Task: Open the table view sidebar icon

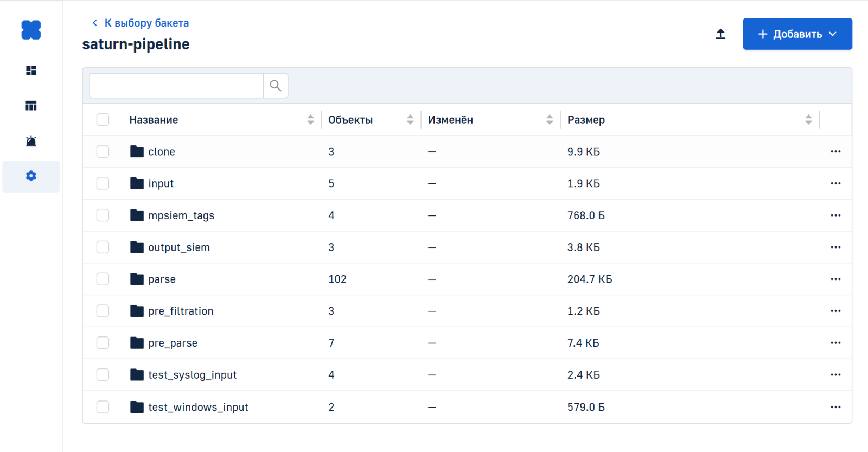Action: point(31,106)
